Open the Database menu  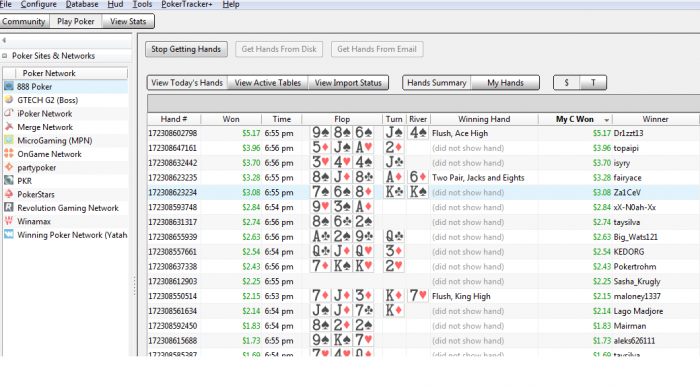(82, 4)
